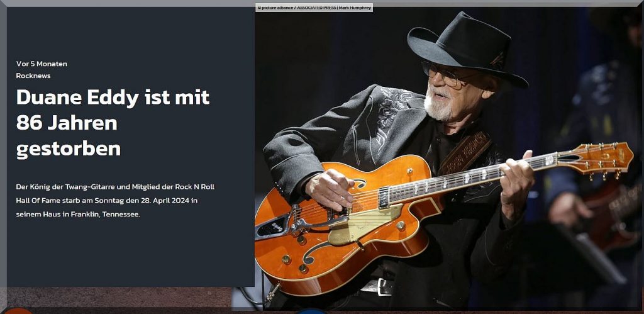Image resolution: width=644 pixels, height=314 pixels.
Task: Open the Duane Eddy headline article
Action: (x=113, y=123)
